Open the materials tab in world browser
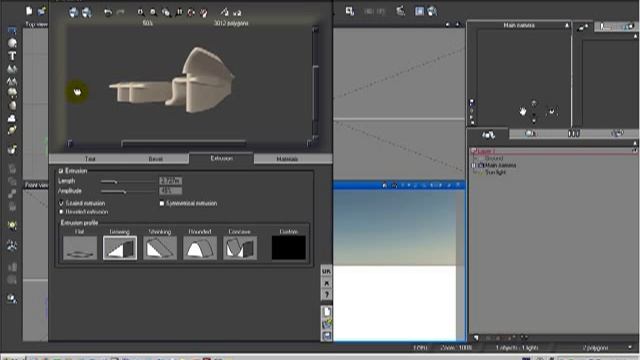Screen dimensions: 640x360 (530, 133)
